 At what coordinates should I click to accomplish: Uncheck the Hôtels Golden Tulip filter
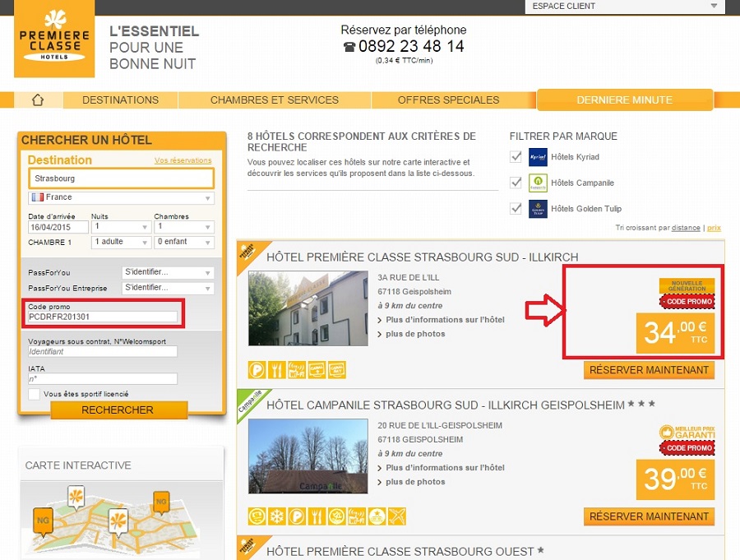pos(516,208)
